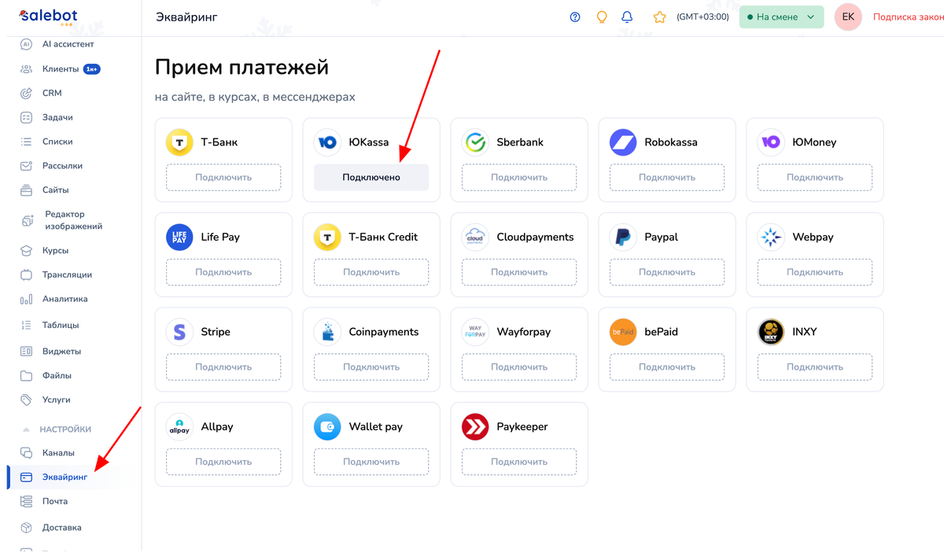The image size is (944, 560).
Task: Click the bePaid orange logo icon
Action: click(623, 332)
